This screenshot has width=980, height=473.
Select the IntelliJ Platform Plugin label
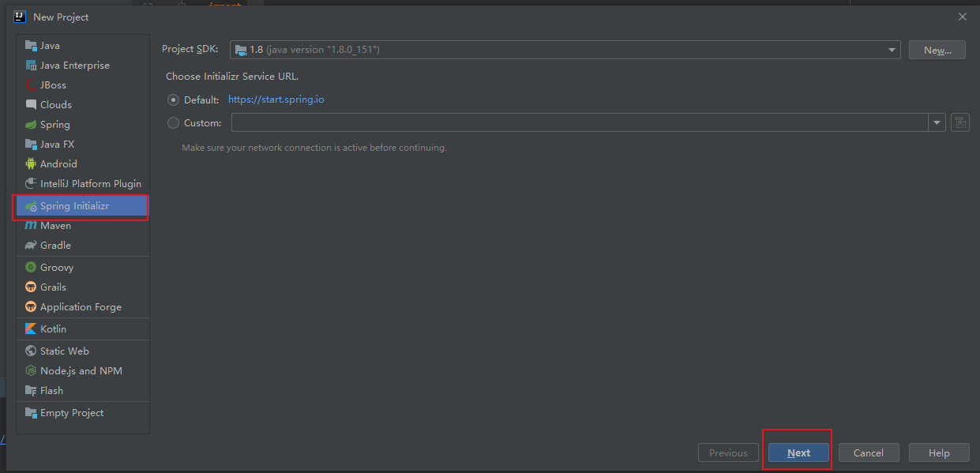coord(91,184)
